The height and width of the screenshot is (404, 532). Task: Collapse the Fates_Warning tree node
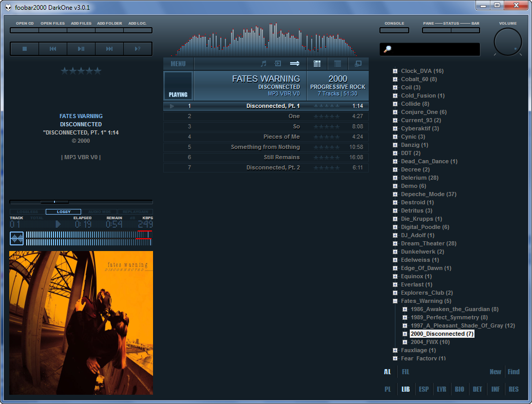point(395,301)
